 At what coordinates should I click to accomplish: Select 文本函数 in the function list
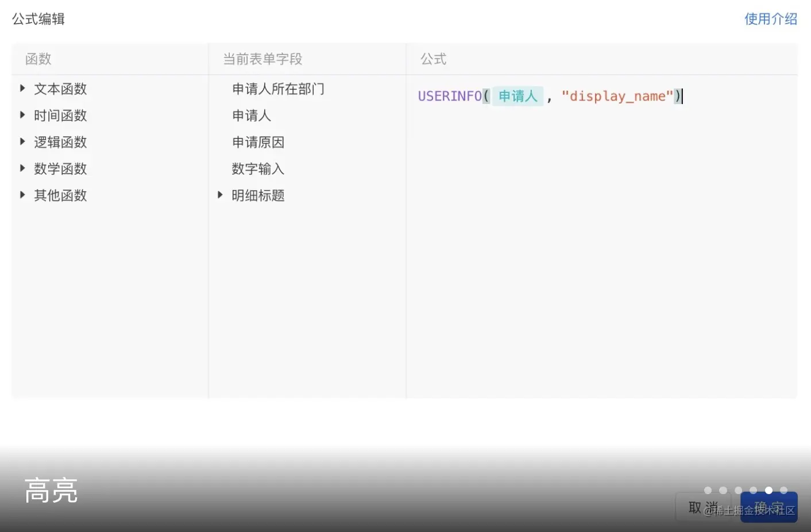[60, 89]
